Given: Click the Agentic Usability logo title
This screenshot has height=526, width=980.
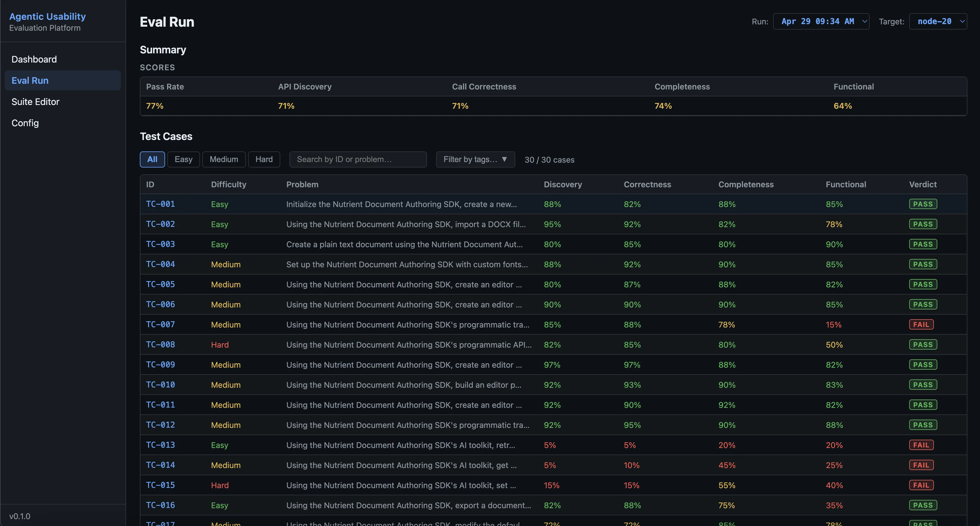Looking at the screenshot, I should [x=48, y=16].
